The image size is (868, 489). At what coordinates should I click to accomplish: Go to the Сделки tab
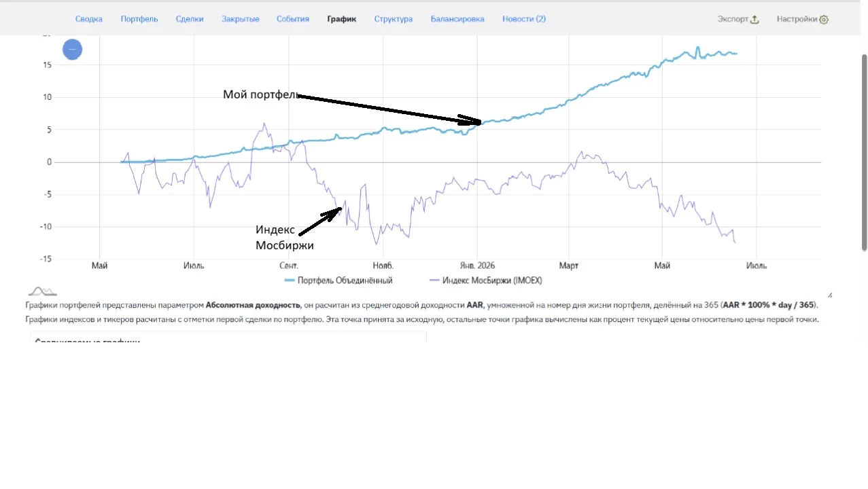coord(190,19)
